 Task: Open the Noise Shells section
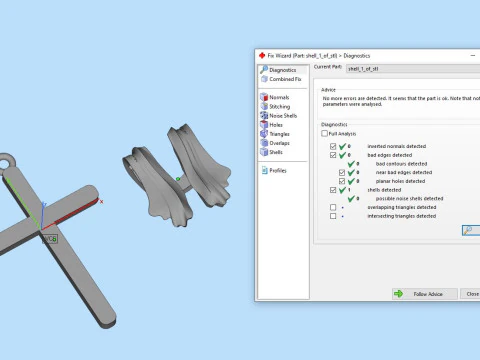[283, 116]
